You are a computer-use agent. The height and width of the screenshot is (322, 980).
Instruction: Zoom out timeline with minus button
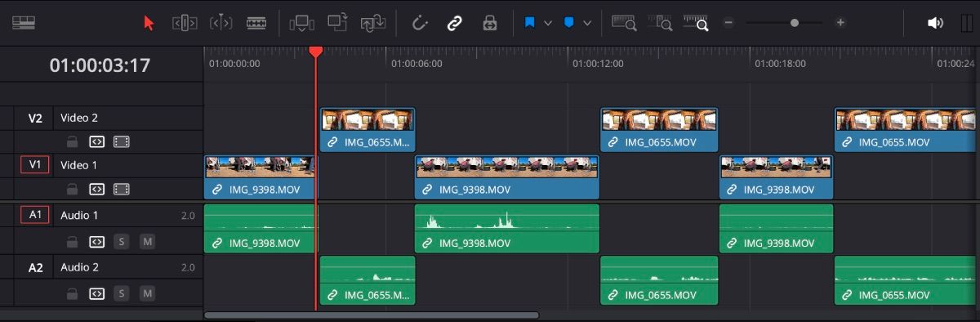[728, 23]
